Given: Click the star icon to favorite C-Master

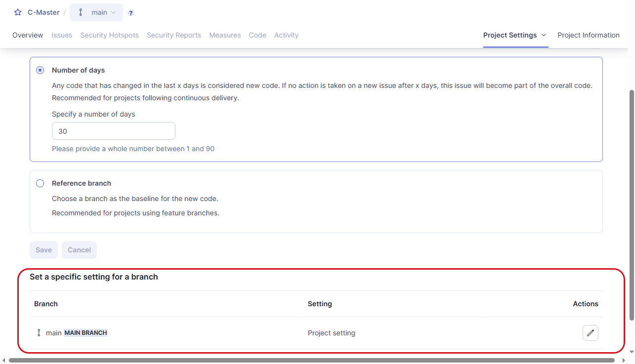Looking at the screenshot, I should click(17, 12).
